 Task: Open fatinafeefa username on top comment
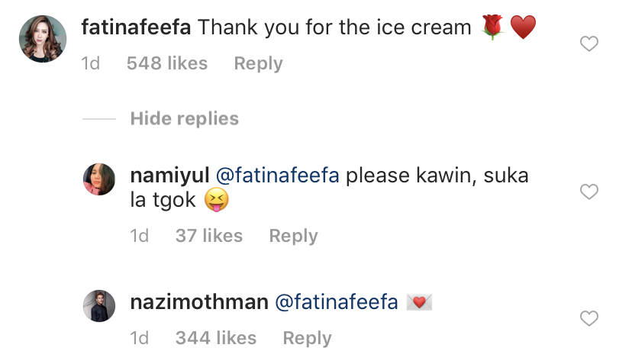[x=137, y=28]
